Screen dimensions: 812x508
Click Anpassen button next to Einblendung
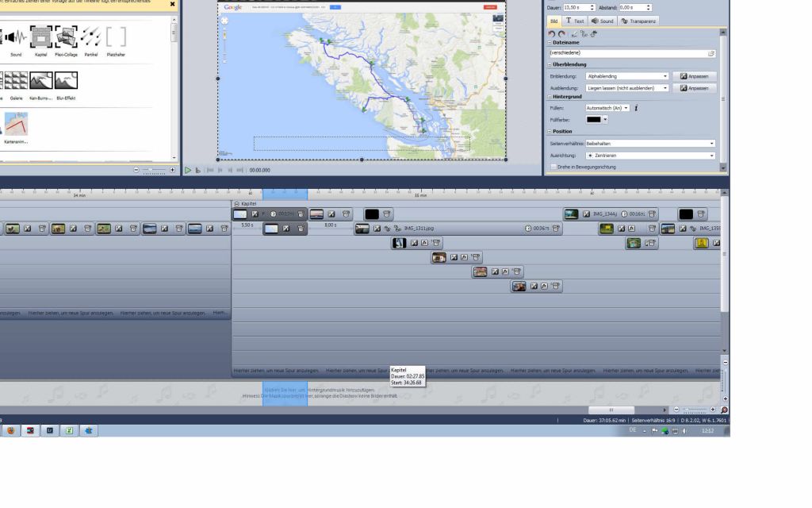coord(694,76)
